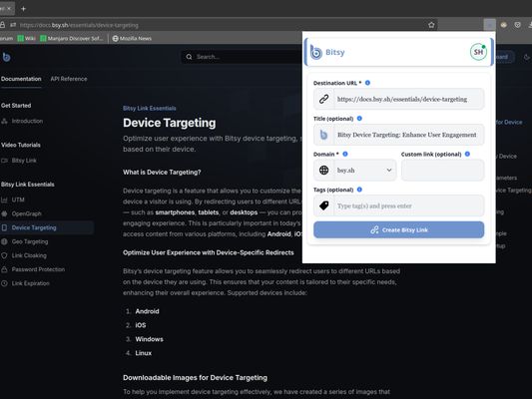Click the Device Targeting phone icon in the sidebar
532x399 pixels.
click(x=4, y=227)
